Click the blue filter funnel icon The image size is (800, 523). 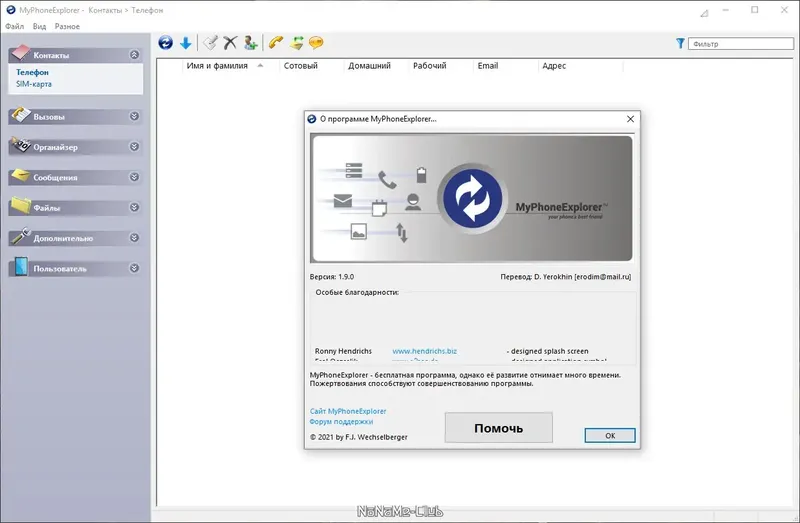click(680, 43)
